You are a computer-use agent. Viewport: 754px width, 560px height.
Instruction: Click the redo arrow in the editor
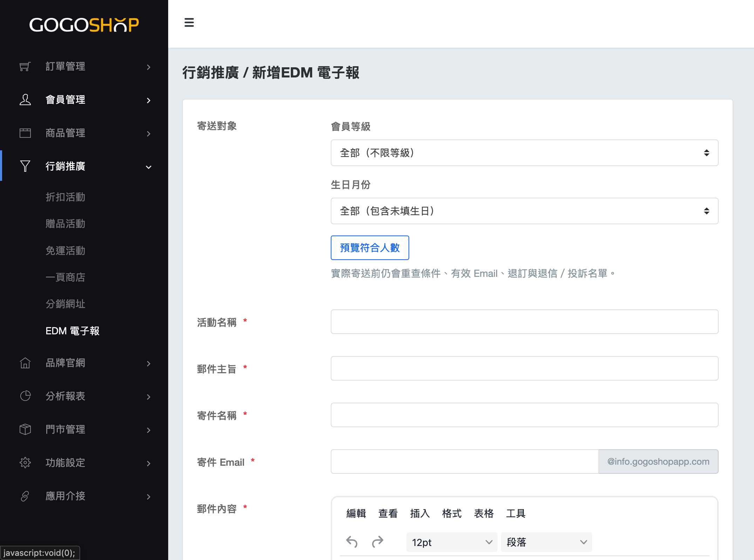[x=377, y=542]
